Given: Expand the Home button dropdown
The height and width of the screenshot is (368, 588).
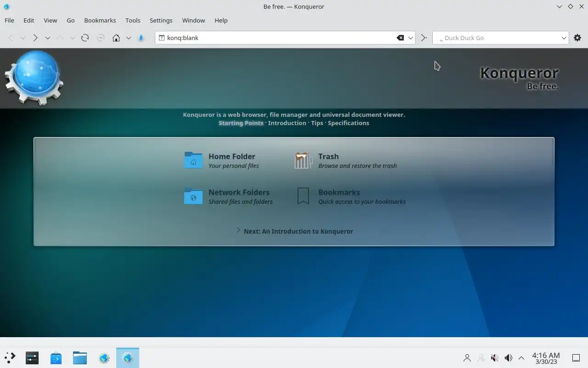Looking at the screenshot, I should pos(128,38).
